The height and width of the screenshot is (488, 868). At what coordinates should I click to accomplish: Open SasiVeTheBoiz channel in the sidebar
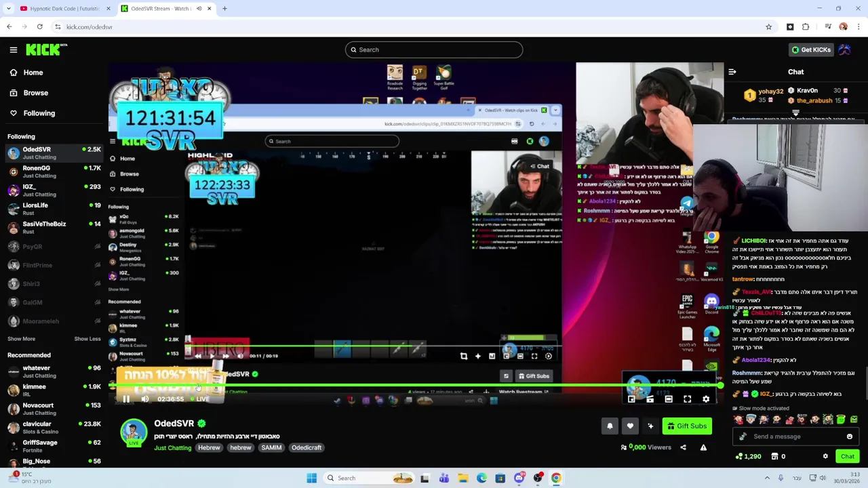click(54, 227)
